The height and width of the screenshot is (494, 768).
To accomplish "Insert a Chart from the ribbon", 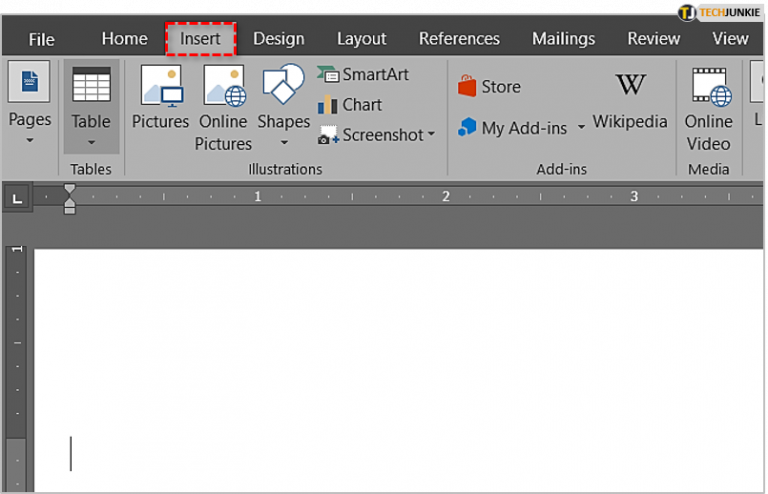I will tap(350, 104).
